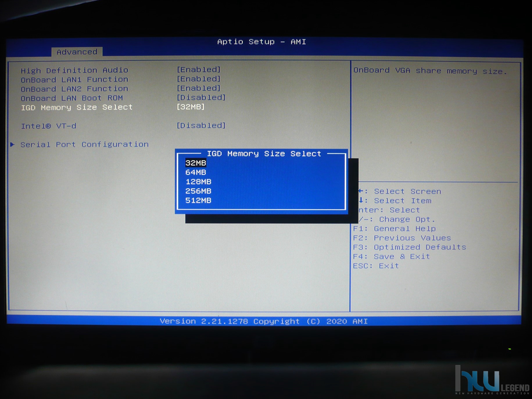Select IGD Memory Size Select label

[x=77, y=108]
